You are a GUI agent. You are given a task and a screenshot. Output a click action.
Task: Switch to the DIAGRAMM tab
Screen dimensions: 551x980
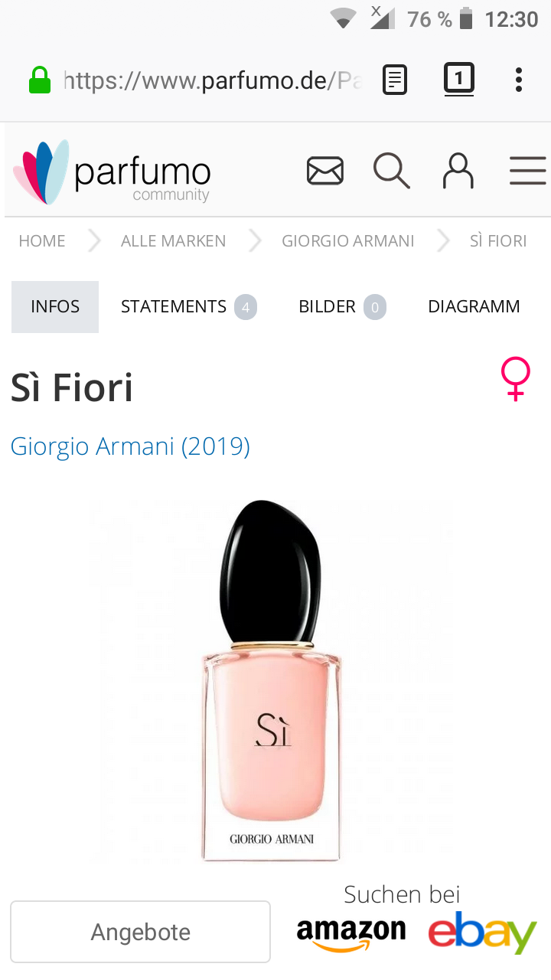pyautogui.click(x=474, y=307)
